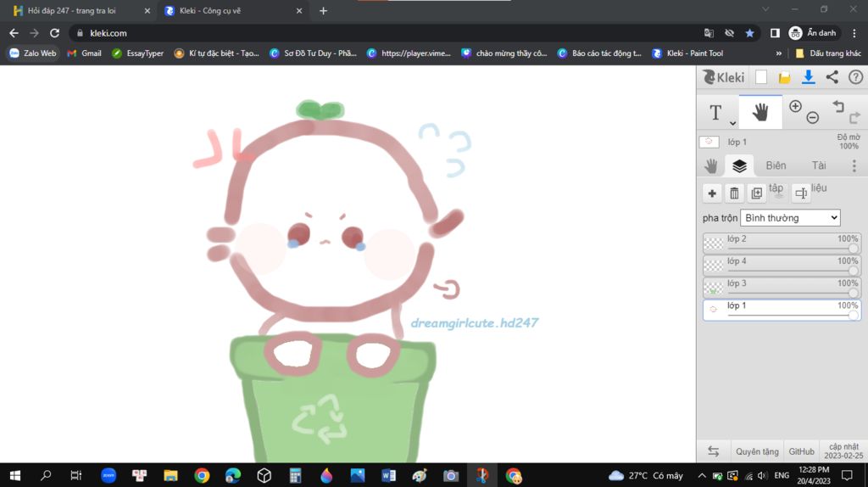Image resolution: width=868 pixels, height=487 pixels.
Task: Undo the last action
Action: tap(838, 106)
